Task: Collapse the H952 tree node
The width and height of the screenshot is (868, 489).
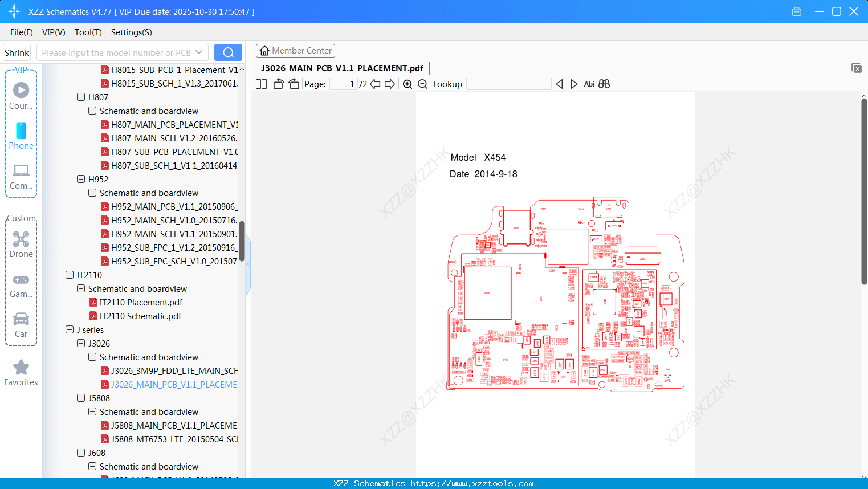Action: [x=80, y=179]
